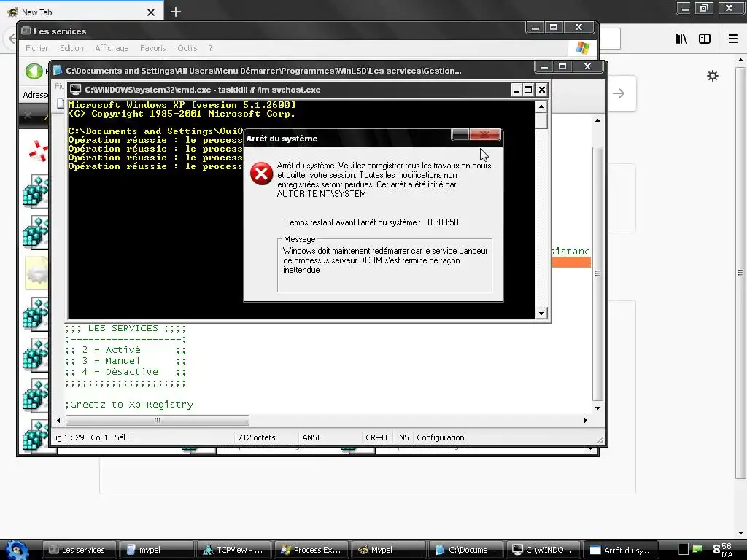747x560 pixels.
Task: Click the cmd window scroll-up arrow
Action: (541, 106)
